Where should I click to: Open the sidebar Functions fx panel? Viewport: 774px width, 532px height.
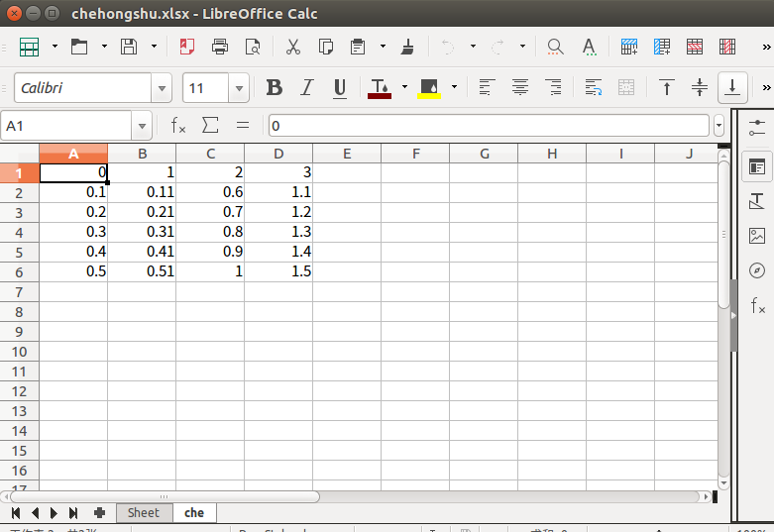[x=758, y=305]
